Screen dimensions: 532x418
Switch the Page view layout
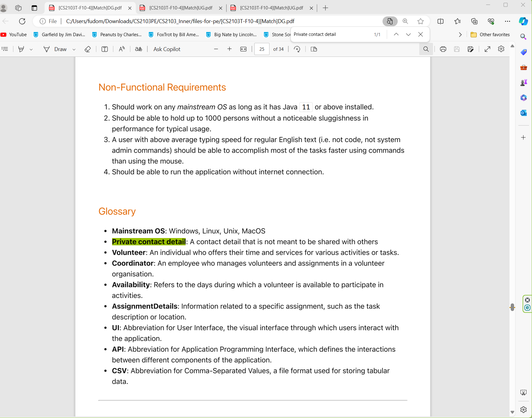click(x=314, y=49)
